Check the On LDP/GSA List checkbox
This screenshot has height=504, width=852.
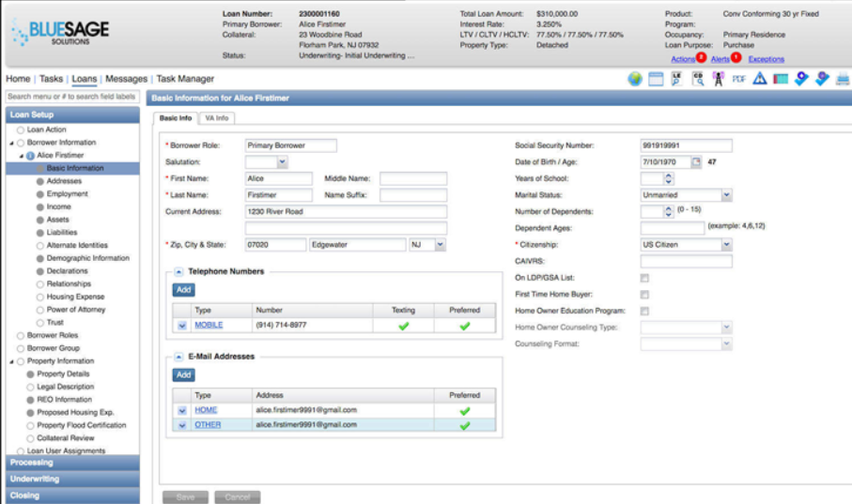[644, 278]
